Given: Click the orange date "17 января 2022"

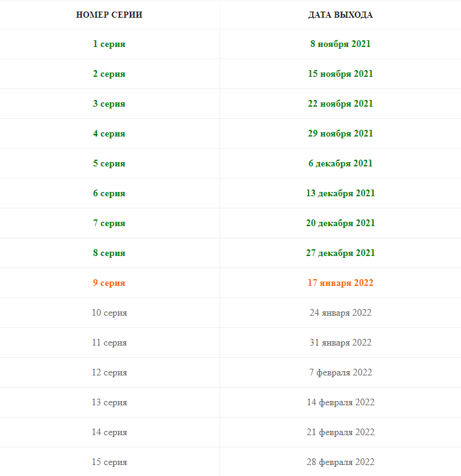Looking at the screenshot, I should click(340, 283).
